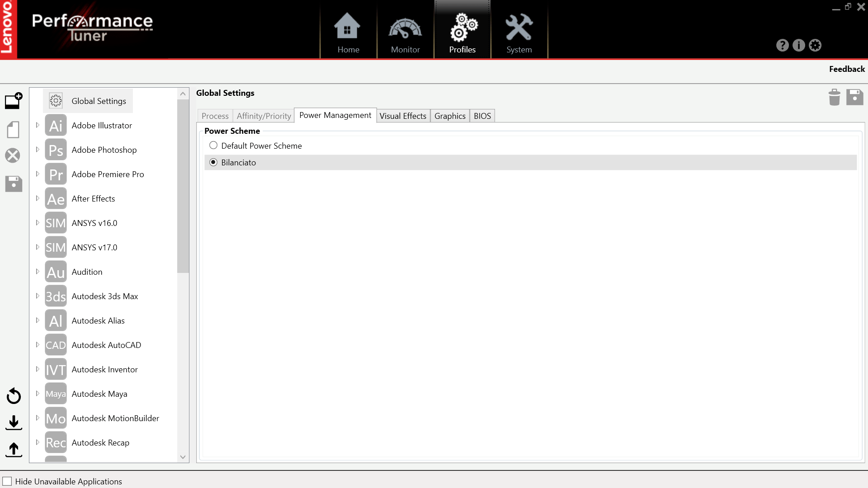Image resolution: width=868 pixels, height=488 pixels.
Task: Click the copy profile page icon
Action: tap(13, 130)
